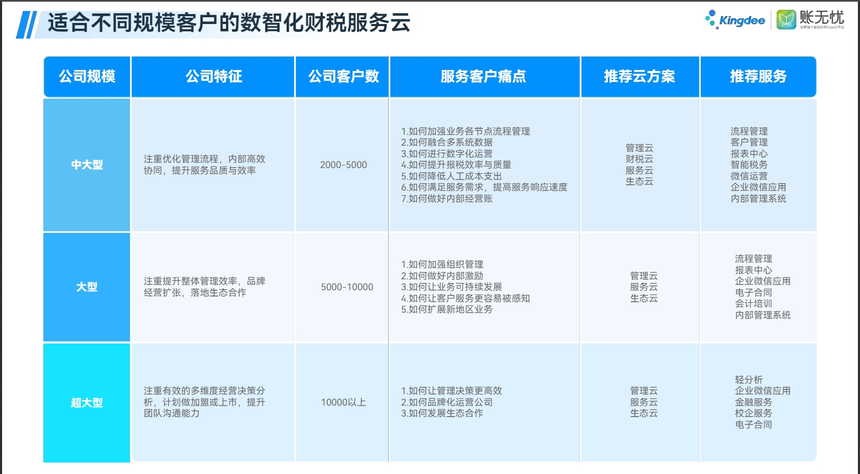This screenshot has height=474, width=860.
Task: Select the line 2.如何融合多系统数据
Action: point(447,142)
